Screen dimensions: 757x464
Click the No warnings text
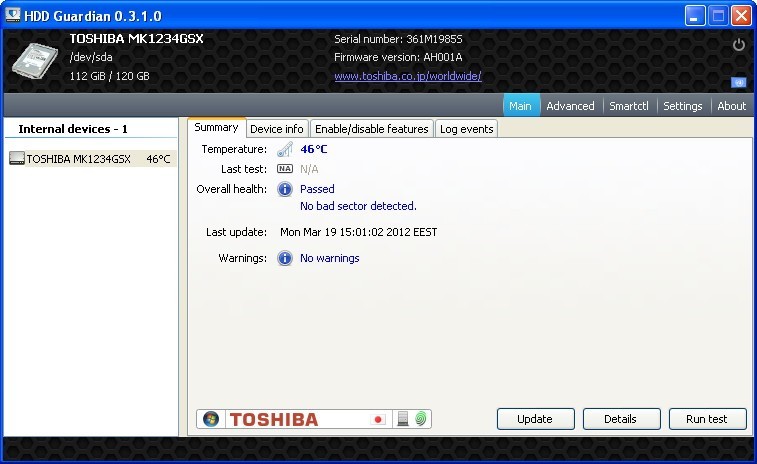(x=330, y=258)
